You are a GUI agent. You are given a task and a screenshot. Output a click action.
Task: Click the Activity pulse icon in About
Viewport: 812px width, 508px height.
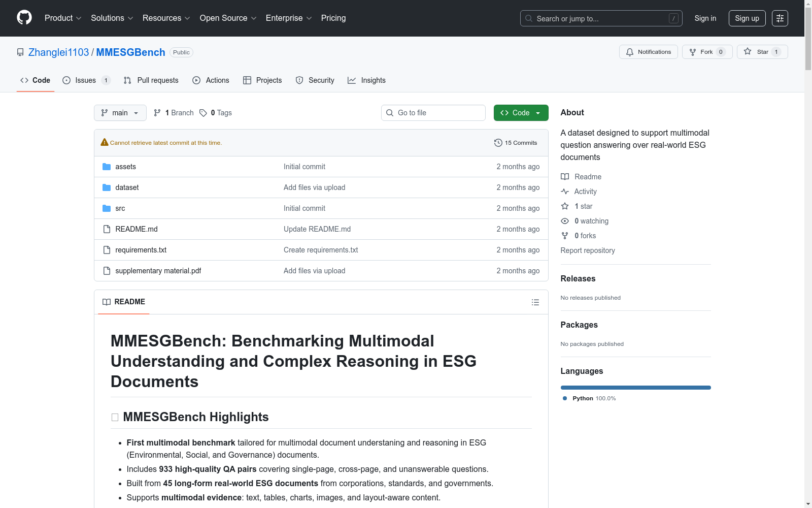coord(565,192)
